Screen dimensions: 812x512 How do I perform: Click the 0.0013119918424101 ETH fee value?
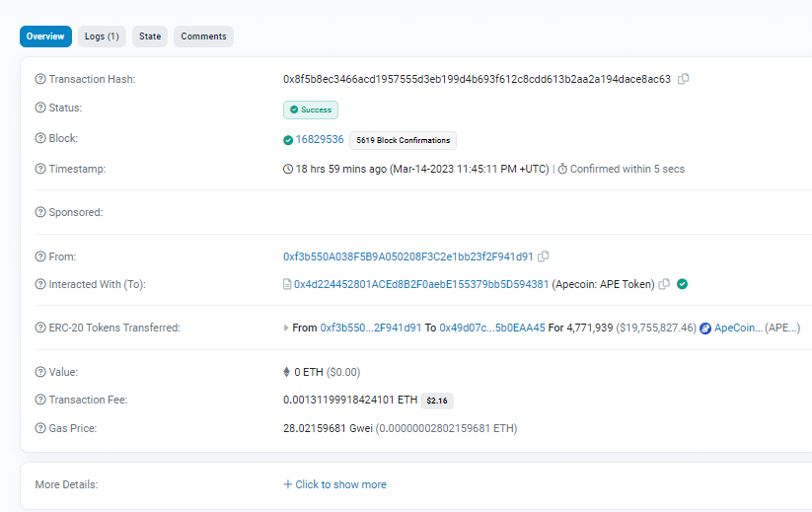point(350,400)
